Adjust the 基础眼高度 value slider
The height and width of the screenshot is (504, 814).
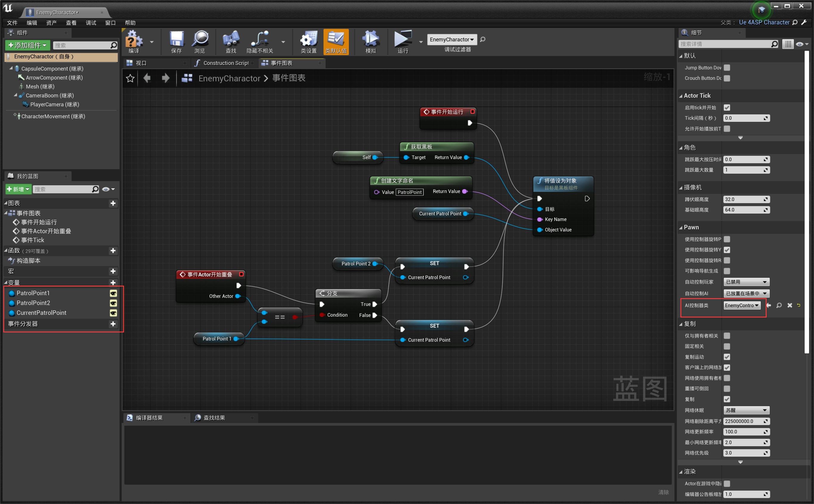(x=746, y=210)
